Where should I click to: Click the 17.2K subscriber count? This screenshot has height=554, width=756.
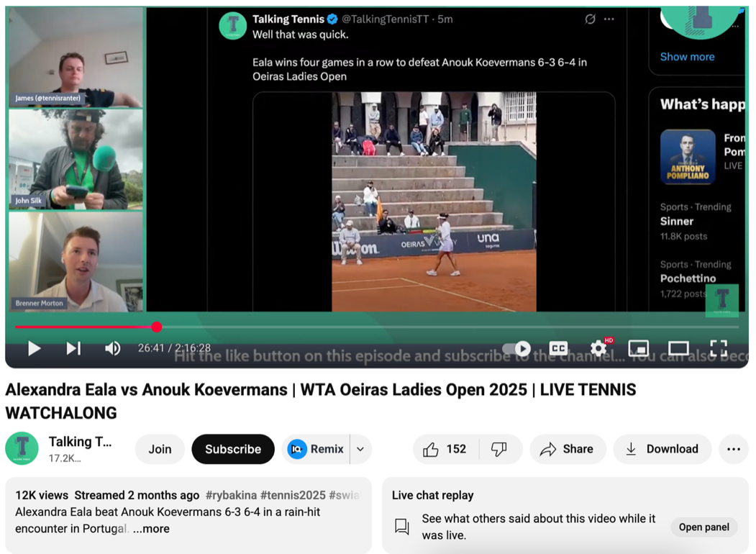[65, 458]
